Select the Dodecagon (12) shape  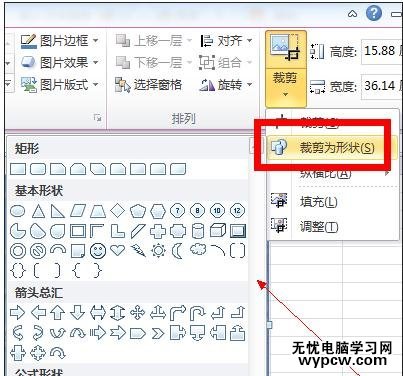(237, 211)
